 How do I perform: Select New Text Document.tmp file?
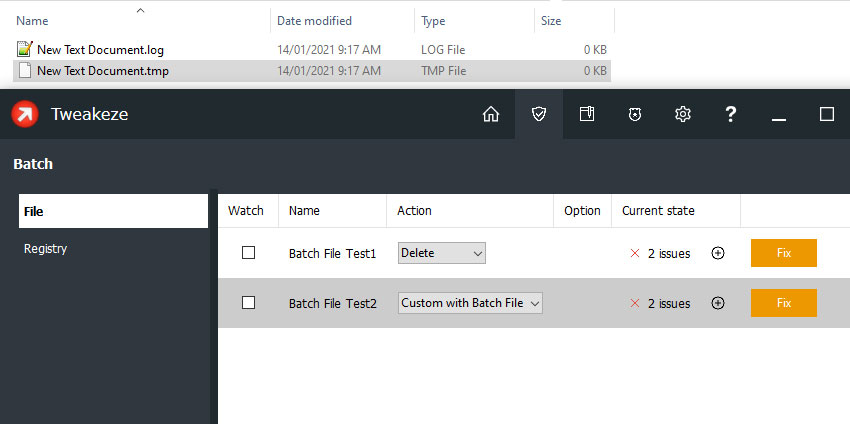pos(103,71)
